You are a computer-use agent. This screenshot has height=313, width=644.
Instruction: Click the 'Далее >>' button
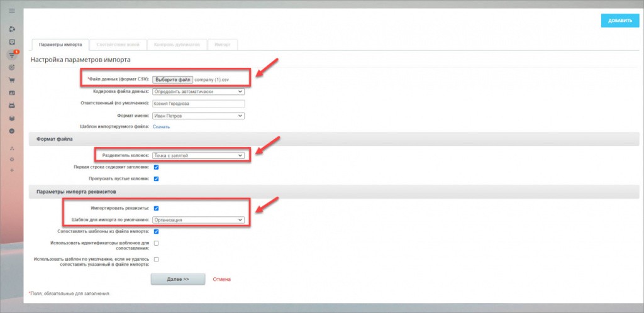(178, 279)
